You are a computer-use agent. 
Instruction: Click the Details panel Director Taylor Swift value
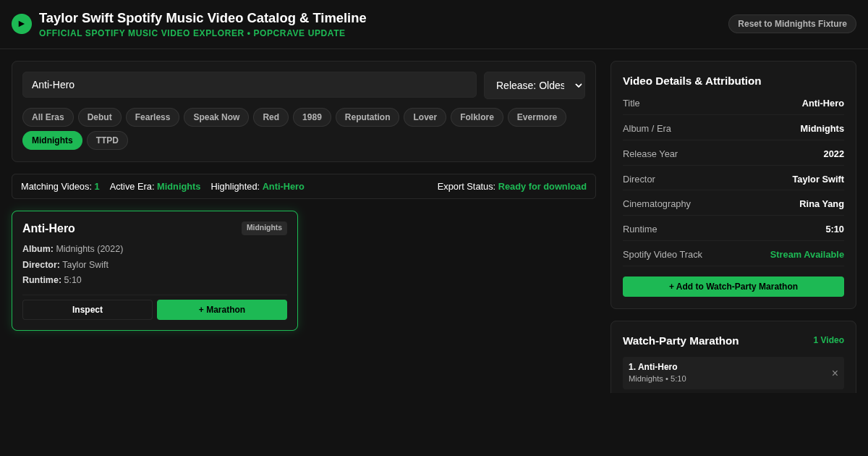click(x=818, y=180)
